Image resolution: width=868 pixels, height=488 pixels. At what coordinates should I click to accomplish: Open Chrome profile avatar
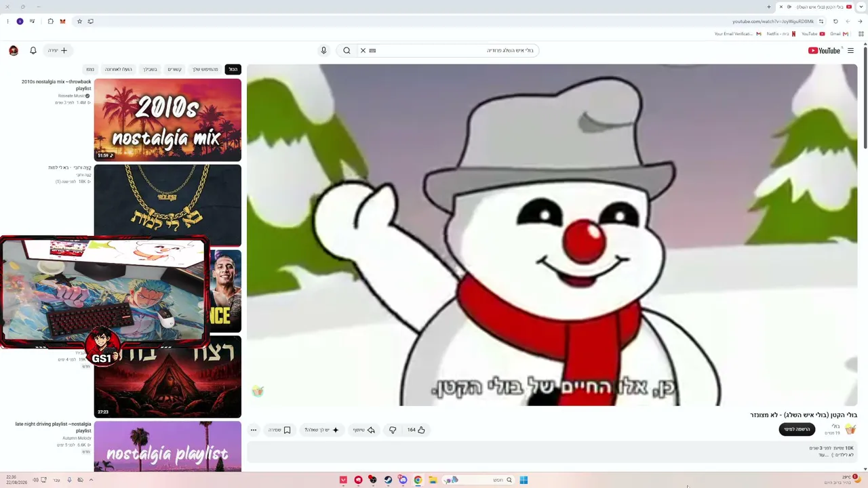pos(20,21)
